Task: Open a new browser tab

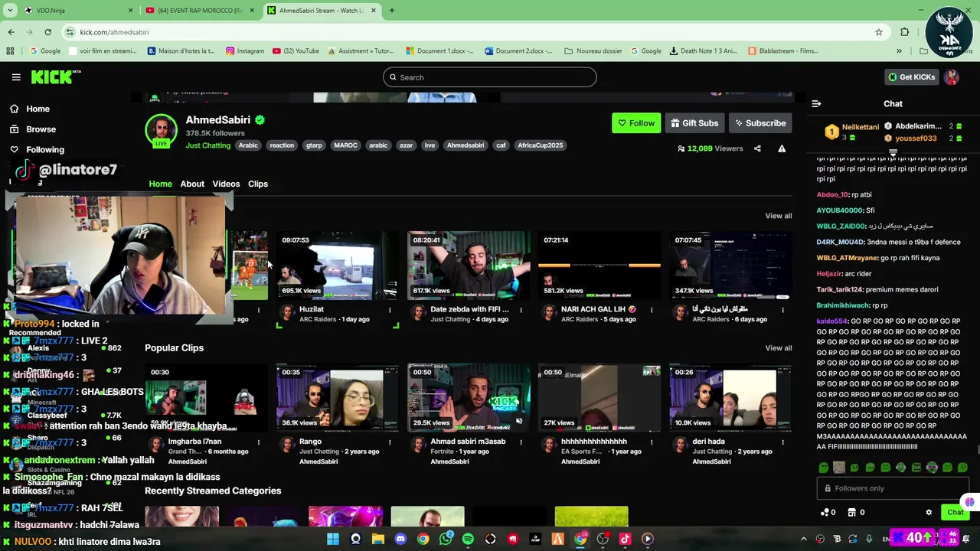Action: 391,11
